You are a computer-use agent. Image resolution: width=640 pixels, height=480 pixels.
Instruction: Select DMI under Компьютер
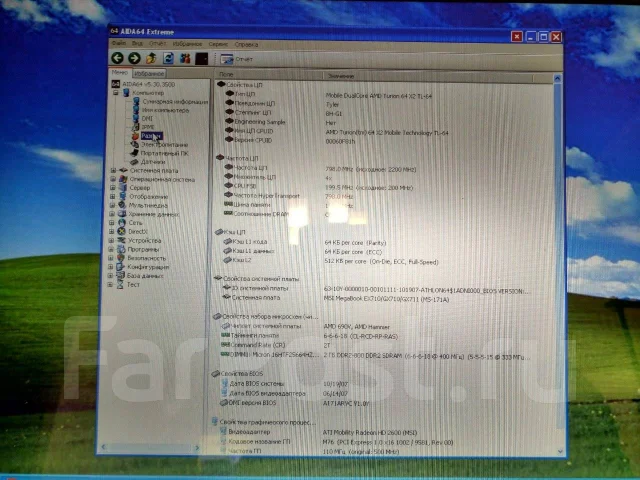tap(147, 118)
